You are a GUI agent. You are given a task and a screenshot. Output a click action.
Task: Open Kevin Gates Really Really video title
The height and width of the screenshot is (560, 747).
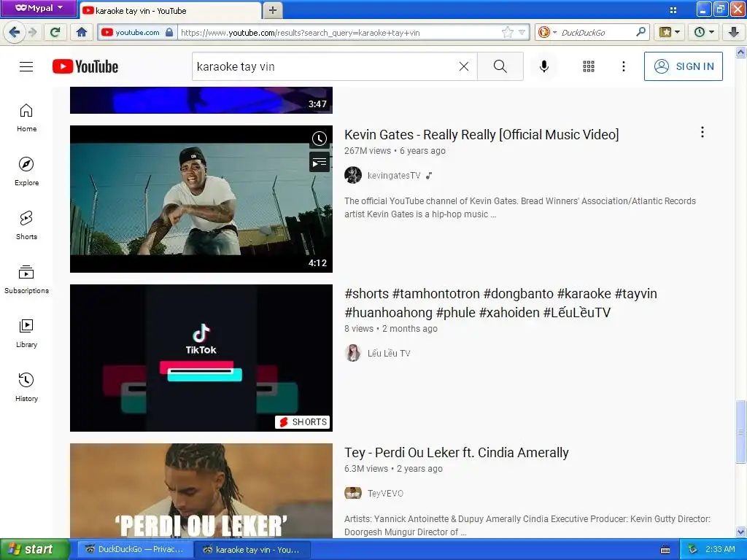tap(481, 135)
